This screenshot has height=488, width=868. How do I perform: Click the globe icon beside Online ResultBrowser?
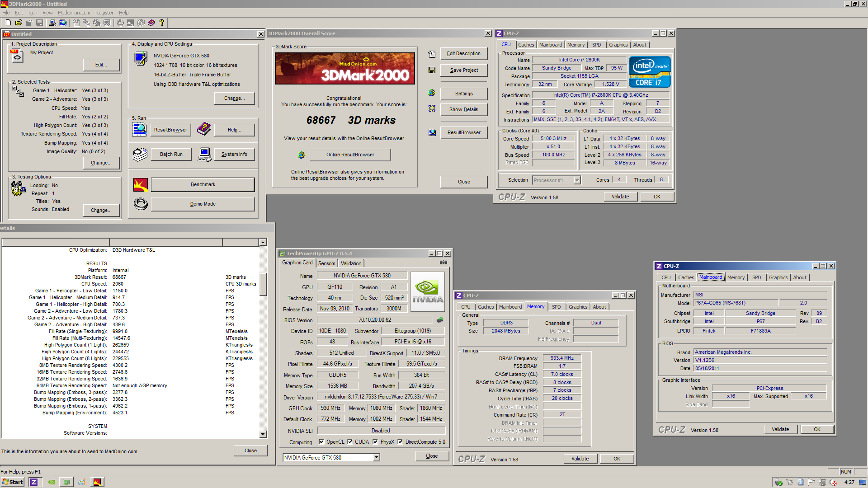pyautogui.click(x=301, y=155)
